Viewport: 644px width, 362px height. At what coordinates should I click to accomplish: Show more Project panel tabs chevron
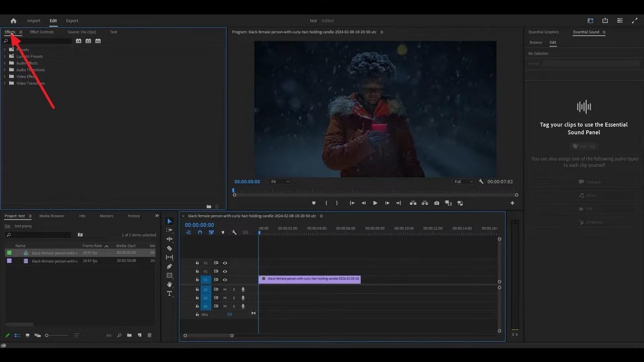pyautogui.click(x=157, y=216)
